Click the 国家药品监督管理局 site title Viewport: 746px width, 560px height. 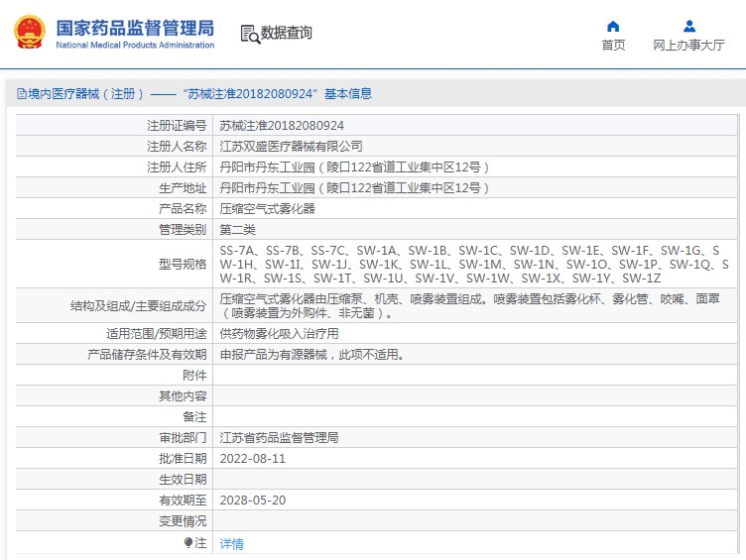pyautogui.click(x=135, y=28)
